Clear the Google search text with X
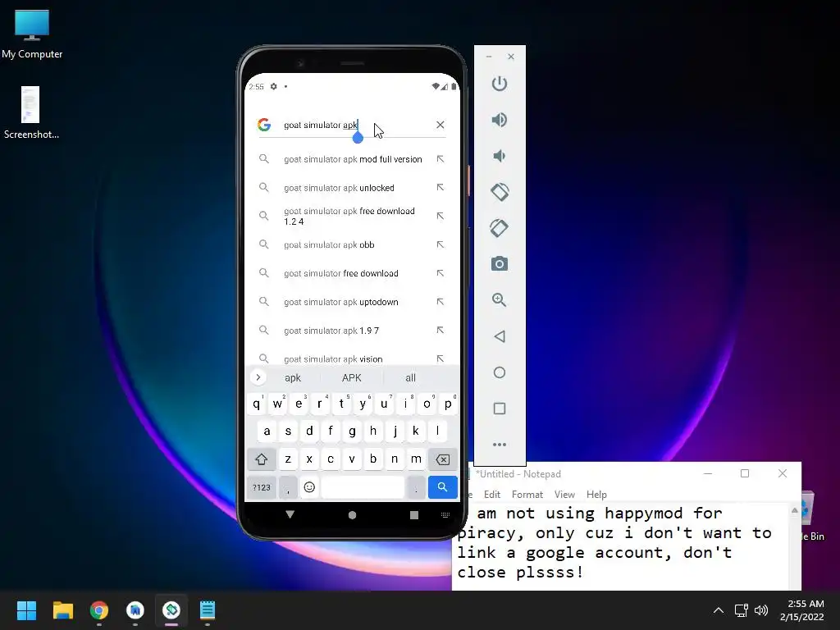The height and width of the screenshot is (630, 840). click(x=441, y=125)
